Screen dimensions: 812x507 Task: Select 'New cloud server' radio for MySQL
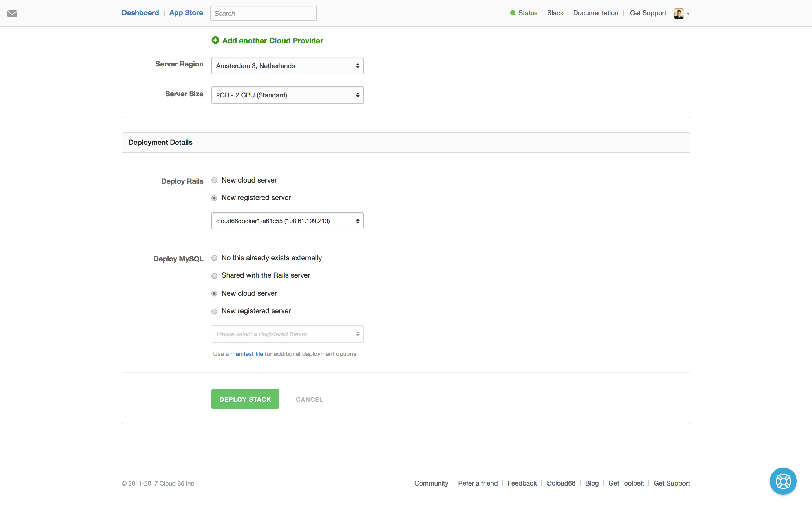tap(214, 293)
